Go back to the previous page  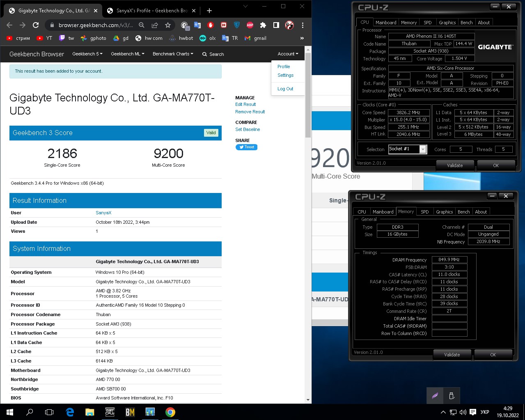coord(9,25)
